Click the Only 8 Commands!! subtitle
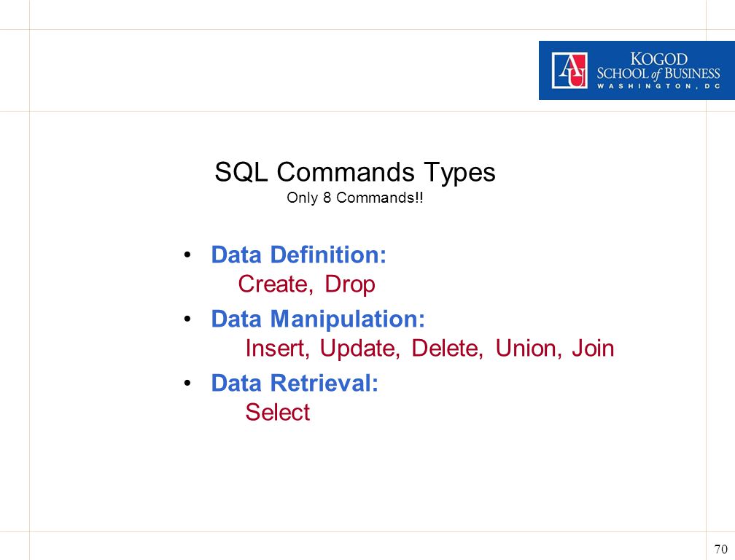Viewport: 735px width, 560px height. [x=355, y=198]
